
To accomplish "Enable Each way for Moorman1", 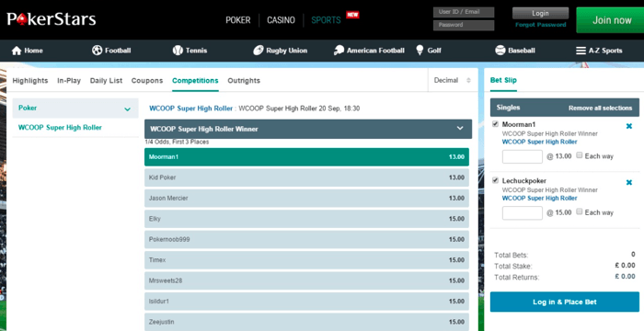I will [579, 155].
